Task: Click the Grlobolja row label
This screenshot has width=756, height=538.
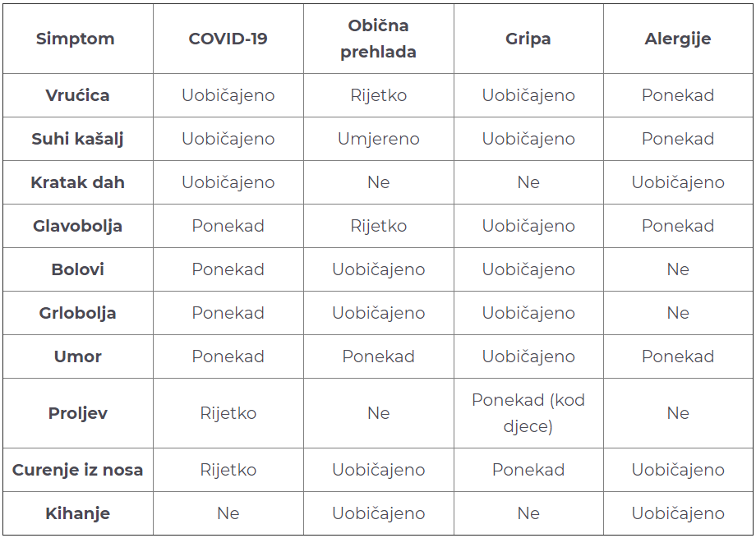Action: pyautogui.click(x=77, y=313)
